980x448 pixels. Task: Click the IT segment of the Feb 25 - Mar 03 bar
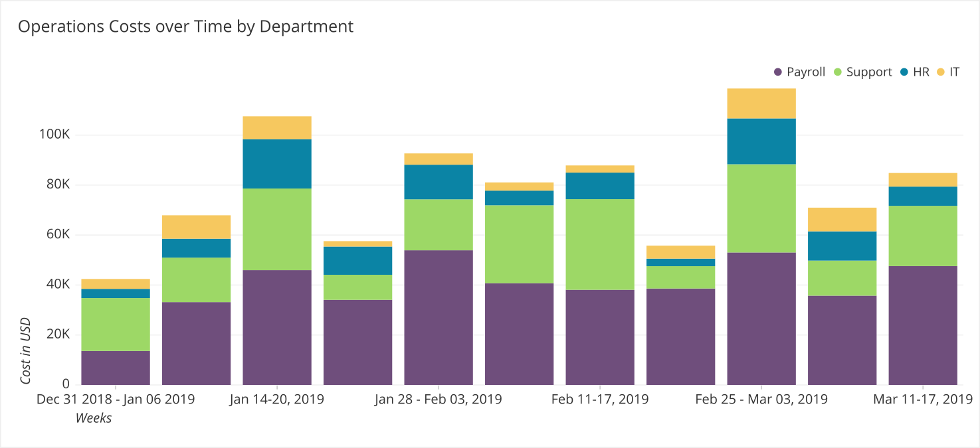(761, 104)
